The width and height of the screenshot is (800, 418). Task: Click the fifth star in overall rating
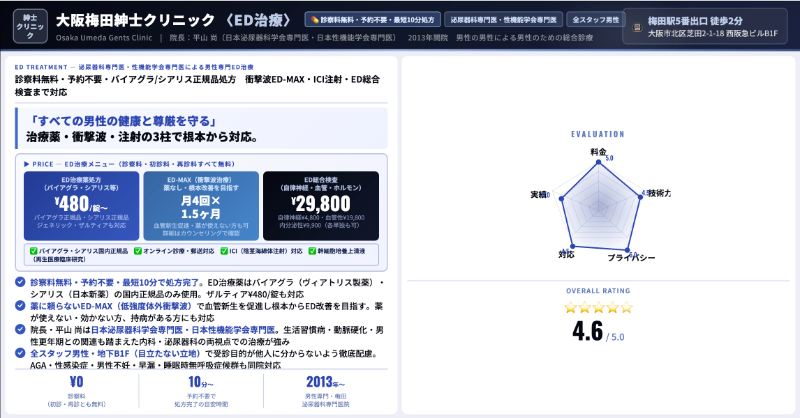point(626,307)
